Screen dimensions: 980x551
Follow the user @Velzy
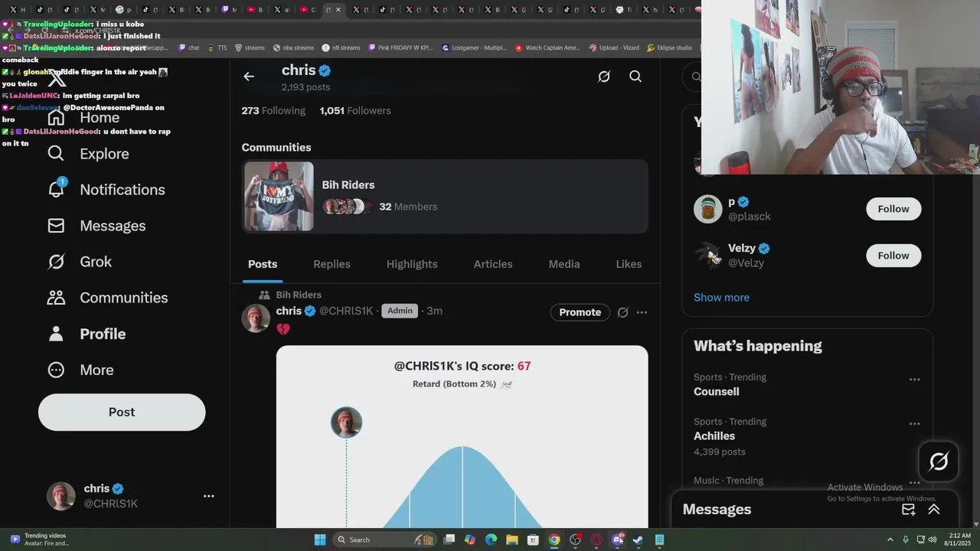(893, 256)
